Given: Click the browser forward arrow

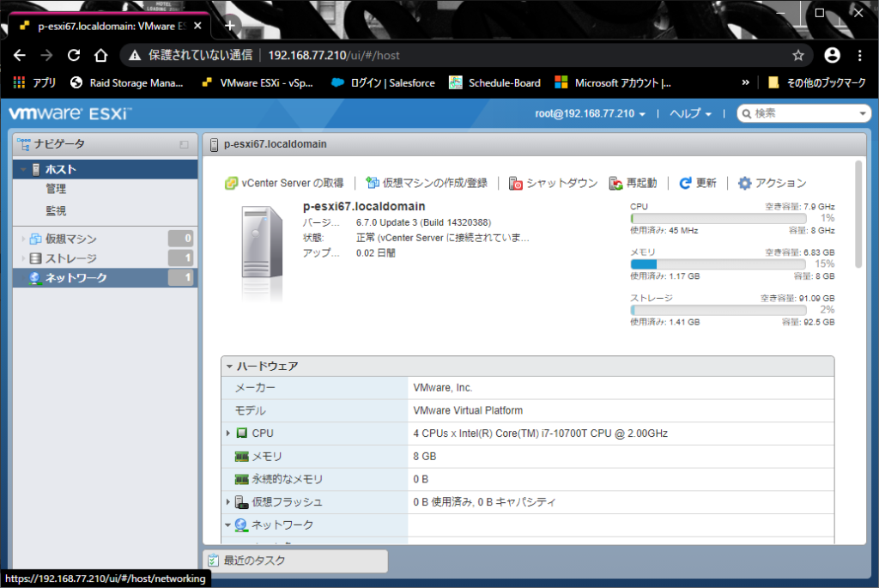Looking at the screenshot, I should (x=46, y=55).
